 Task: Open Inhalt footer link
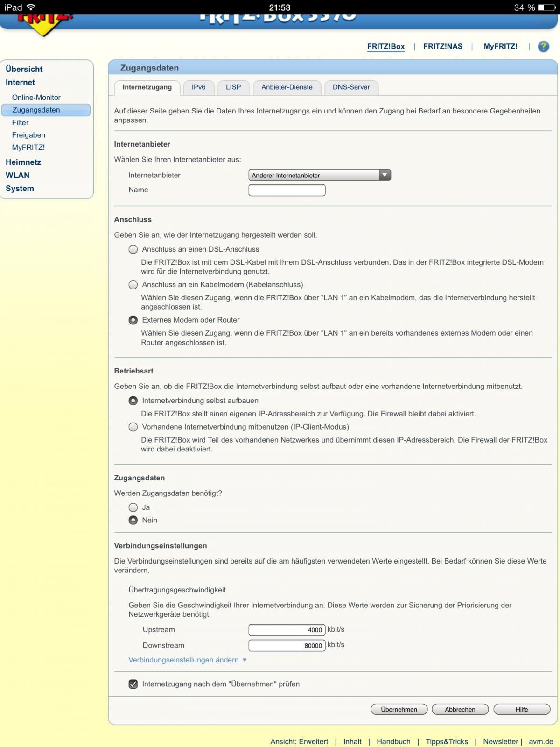point(352,741)
